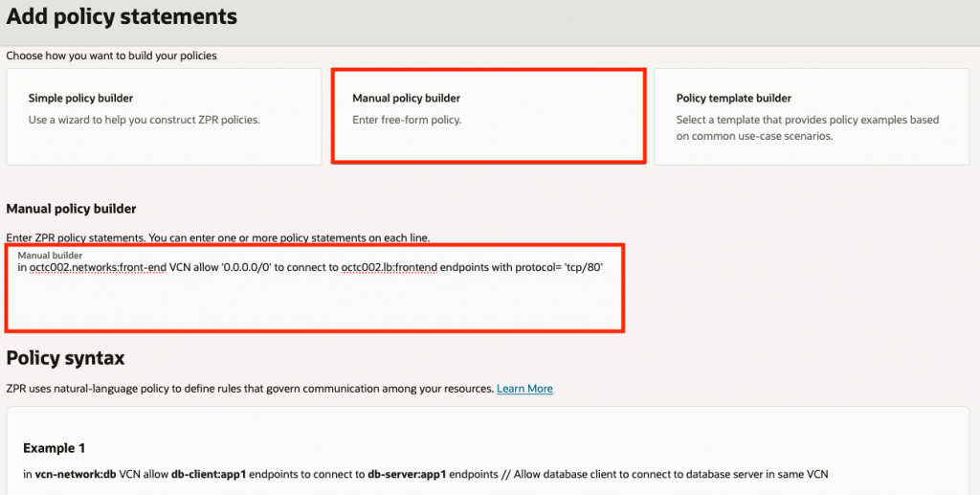Click the 'Enter free-form policy.' description

coord(407,121)
